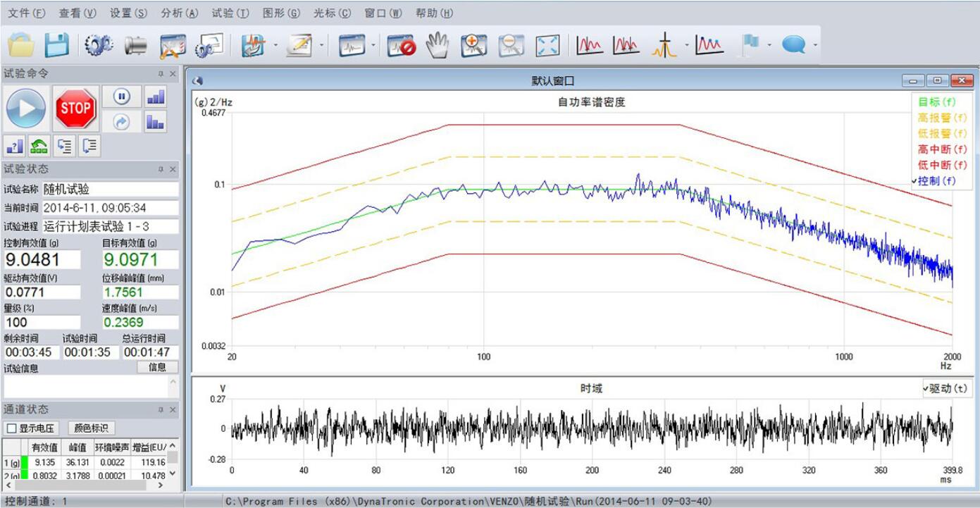Click the zoom-in magnifier toolbar icon
The image size is (980, 508).
(474, 45)
